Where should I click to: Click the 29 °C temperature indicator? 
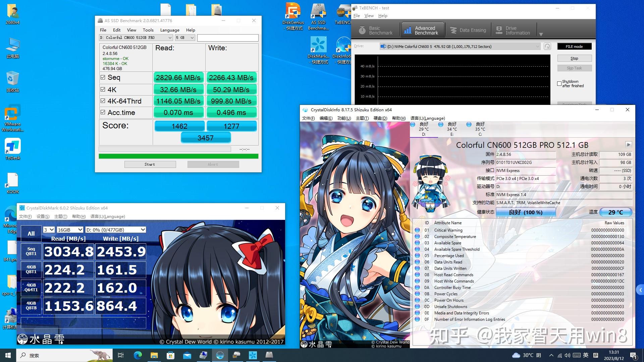click(x=615, y=212)
